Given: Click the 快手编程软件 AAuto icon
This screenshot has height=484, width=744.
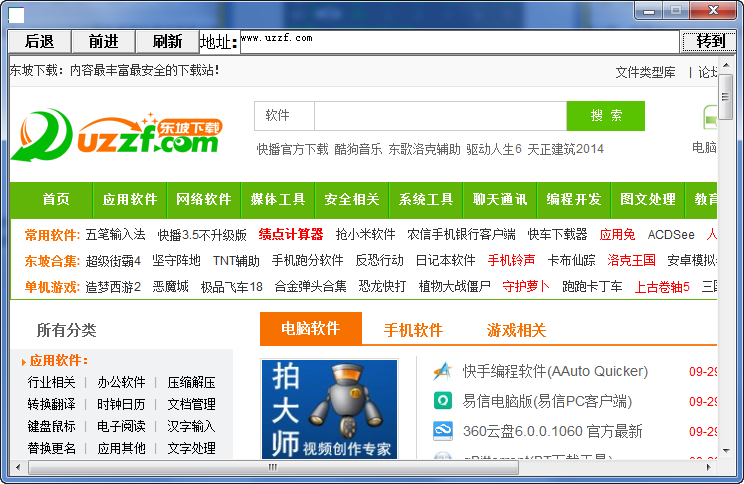Looking at the screenshot, I should [x=443, y=371].
